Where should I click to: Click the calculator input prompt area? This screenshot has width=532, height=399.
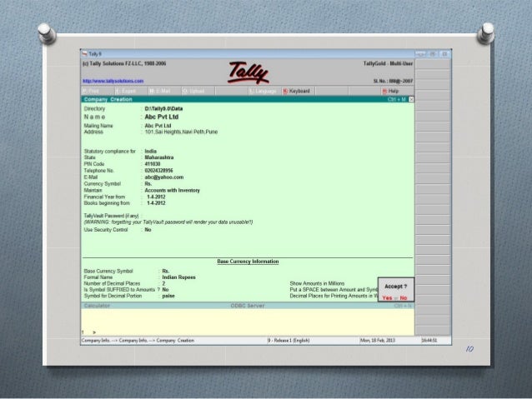pos(248,322)
